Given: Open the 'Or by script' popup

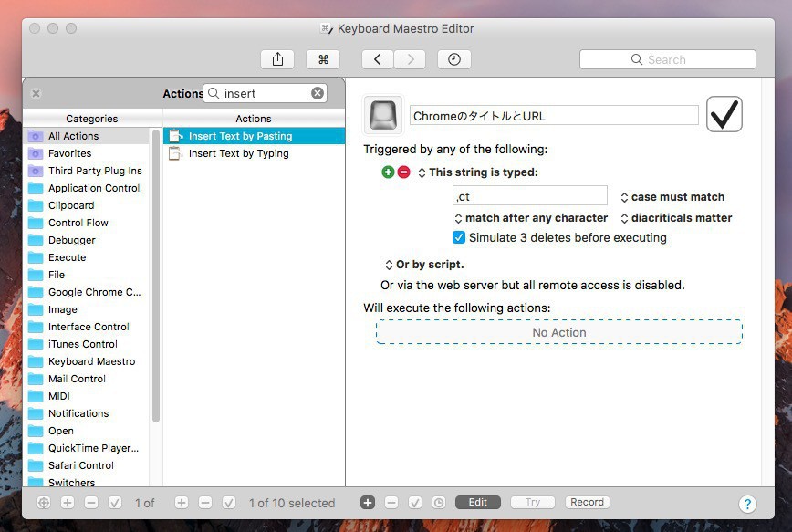Looking at the screenshot, I should [424, 265].
